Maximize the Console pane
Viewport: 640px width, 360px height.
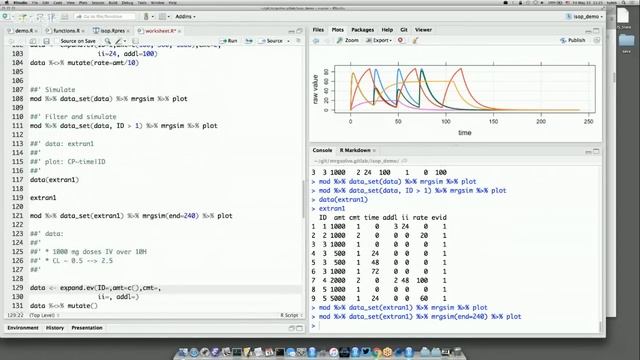pos(596,151)
